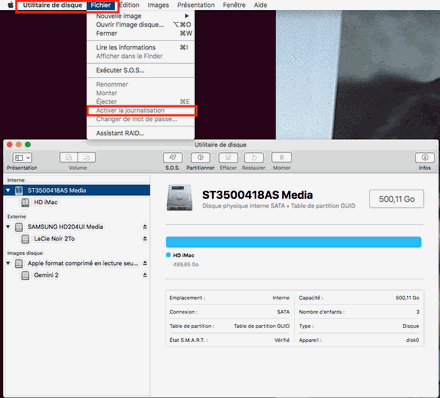Open the Apple menu
The image size is (440, 398).
coord(10,5)
